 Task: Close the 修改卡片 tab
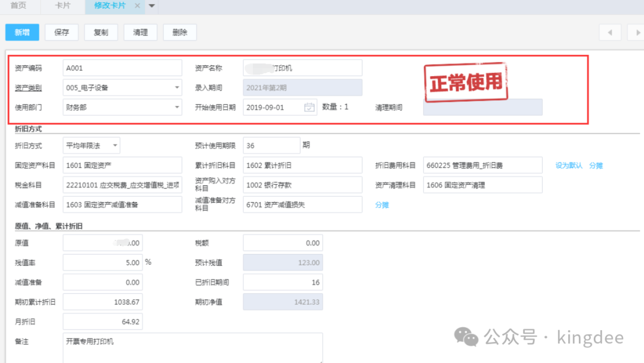pyautogui.click(x=138, y=6)
